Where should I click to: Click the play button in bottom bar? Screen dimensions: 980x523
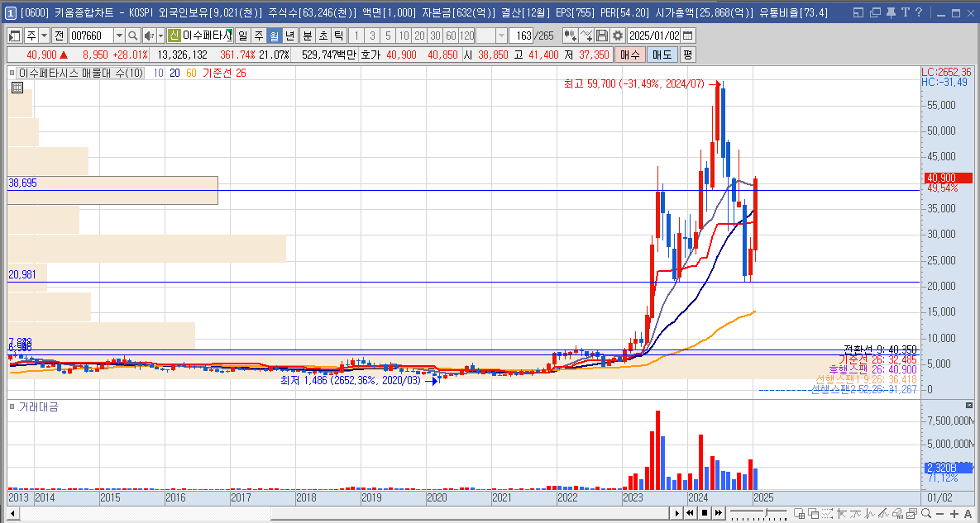[676, 513]
